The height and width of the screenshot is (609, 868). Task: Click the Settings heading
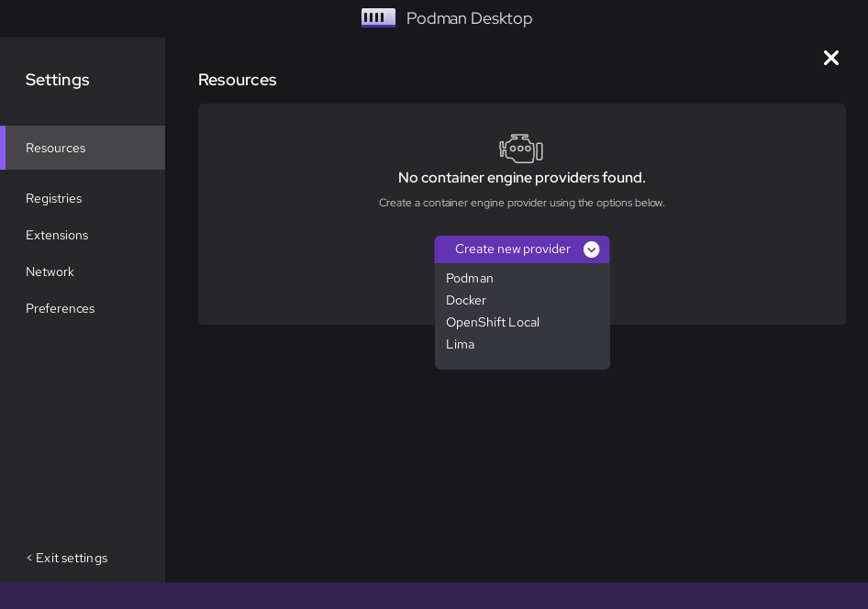click(x=57, y=80)
